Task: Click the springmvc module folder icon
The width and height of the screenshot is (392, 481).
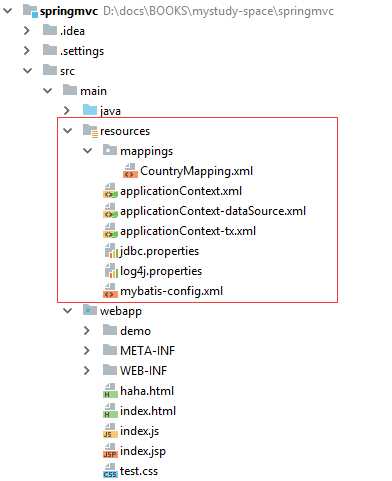Action: coord(30,11)
